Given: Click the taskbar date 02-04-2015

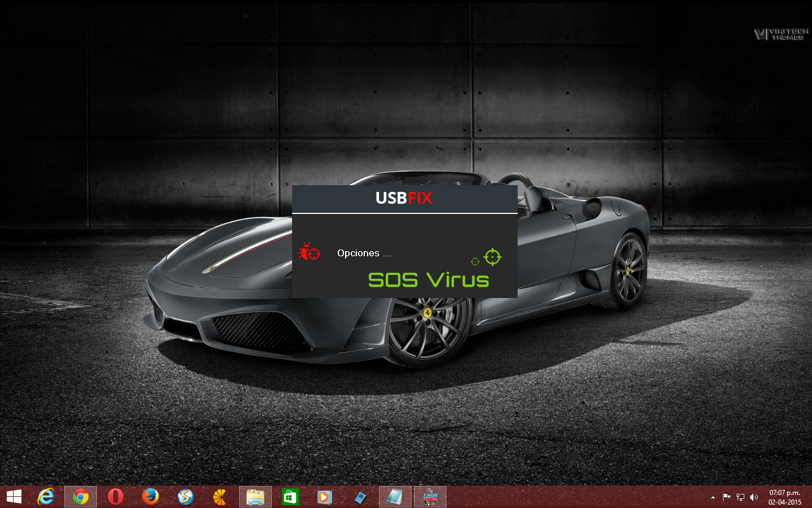Looking at the screenshot, I should (784, 502).
